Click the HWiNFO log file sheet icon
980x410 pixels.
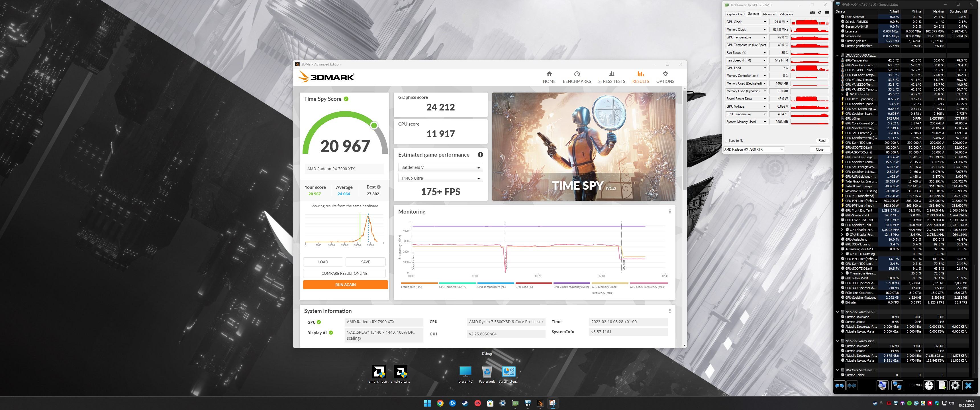(942, 385)
